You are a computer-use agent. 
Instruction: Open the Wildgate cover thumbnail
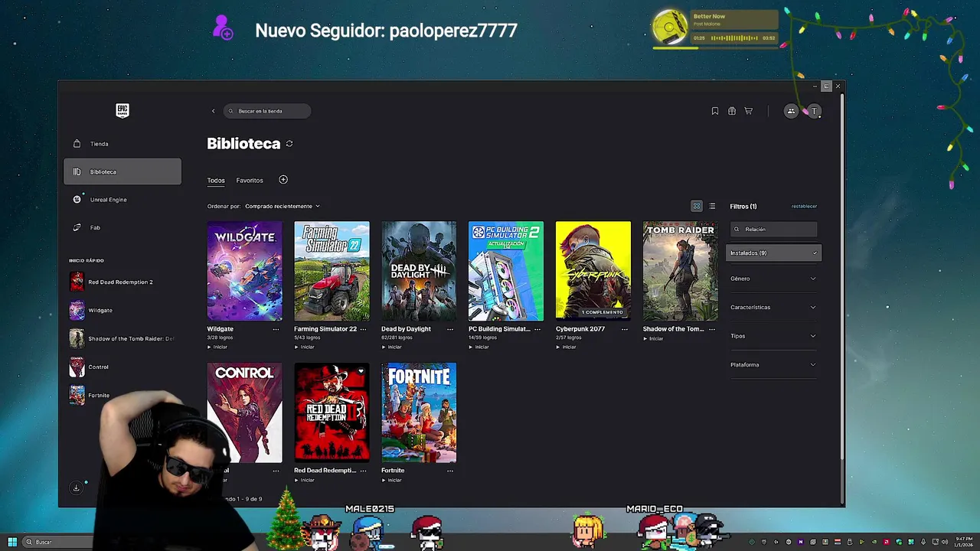[x=244, y=271]
